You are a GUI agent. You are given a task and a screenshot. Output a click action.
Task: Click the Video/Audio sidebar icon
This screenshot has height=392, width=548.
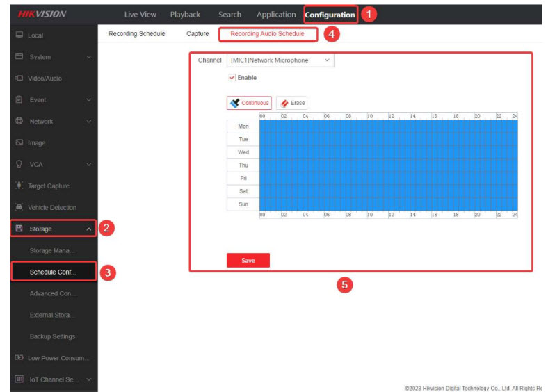19,79
